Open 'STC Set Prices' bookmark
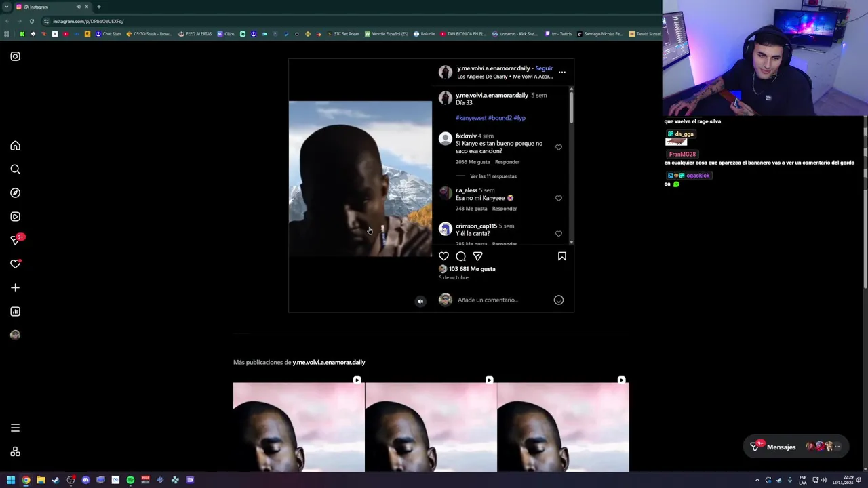Viewport: 868px width, 488px height. (343, 34)
